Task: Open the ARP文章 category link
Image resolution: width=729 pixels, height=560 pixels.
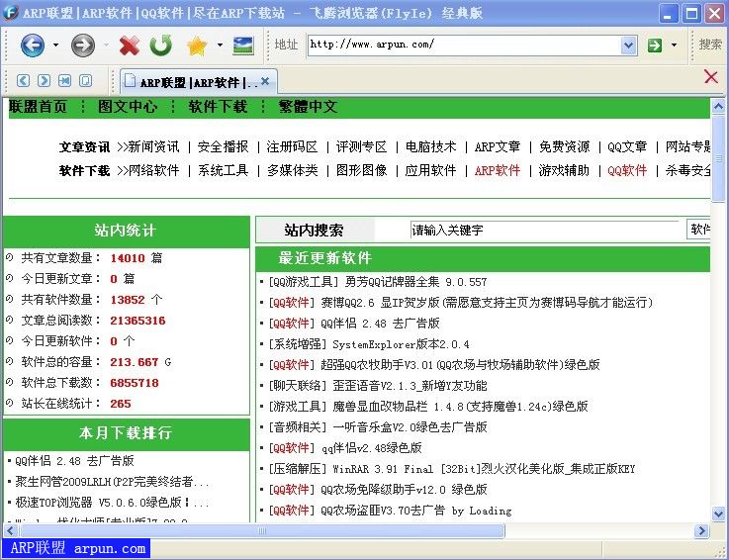Action: pyautogui.click(x=498, y=147)
